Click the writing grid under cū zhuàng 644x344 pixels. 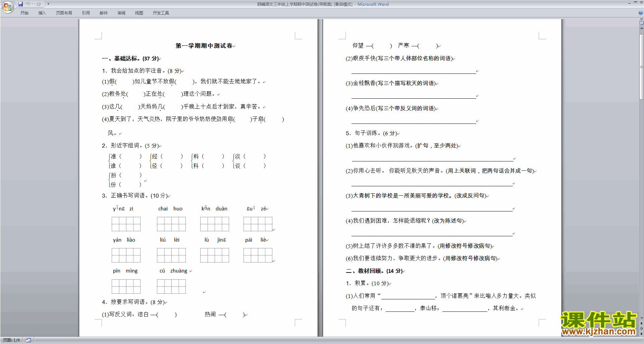tap(171, 286)
